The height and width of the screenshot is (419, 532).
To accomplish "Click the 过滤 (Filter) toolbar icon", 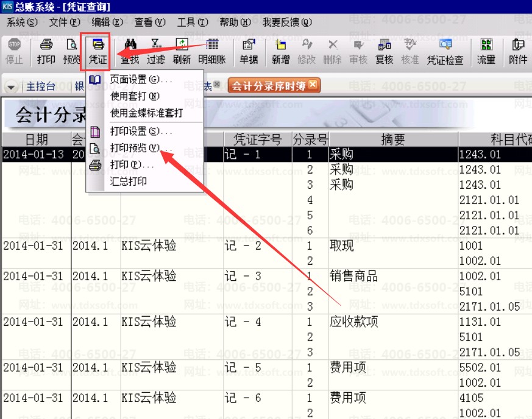I will pyautogui.click(x=155, y=51).
